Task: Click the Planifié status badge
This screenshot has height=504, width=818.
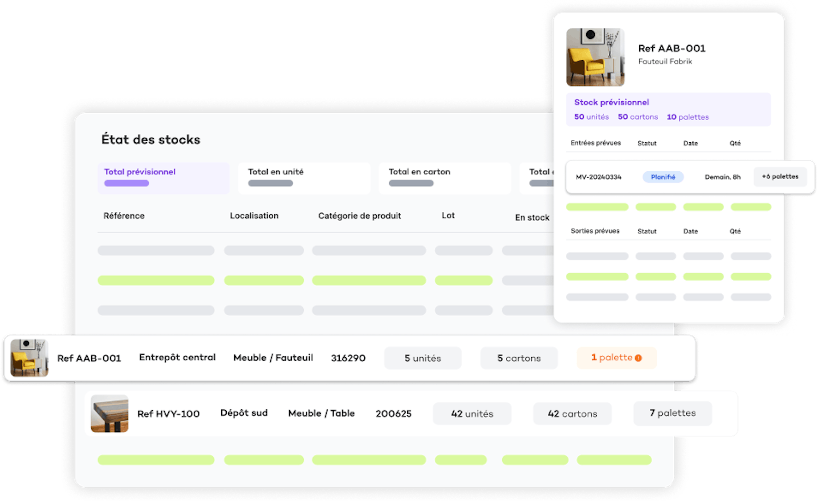Action: (x=663, y=177)
